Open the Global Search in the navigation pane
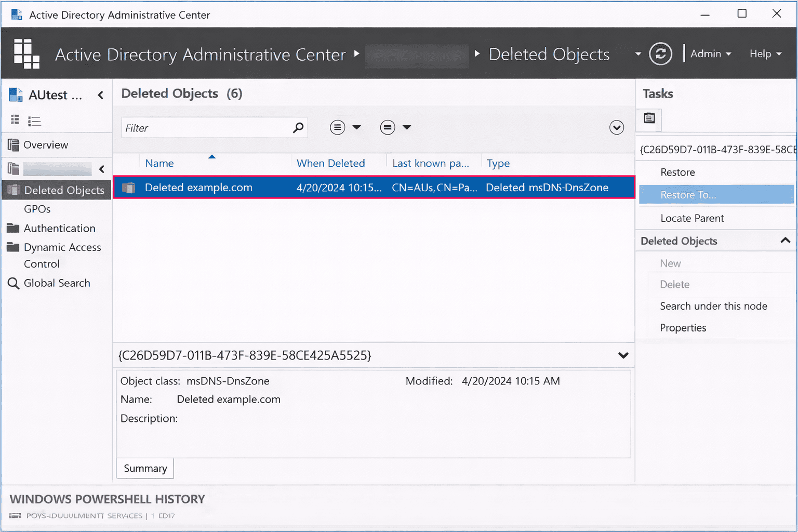The width and height of the screenshot is (798, 532). (57, 283)
